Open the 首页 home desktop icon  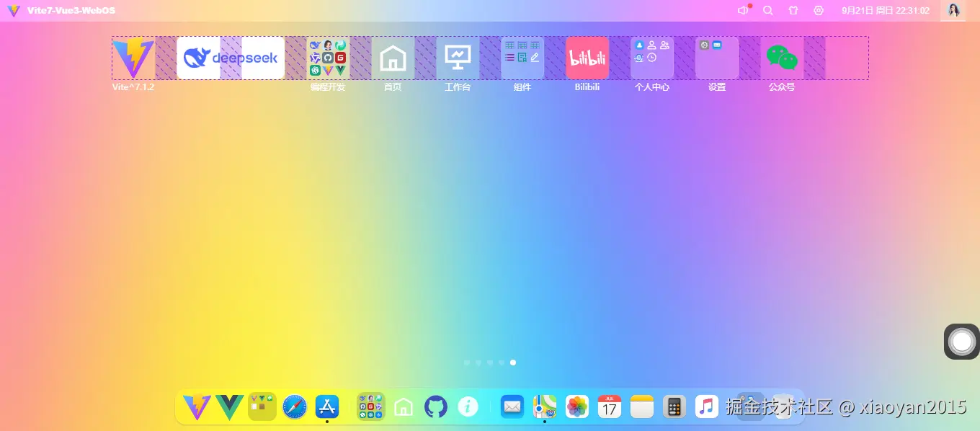coord(393,58)
